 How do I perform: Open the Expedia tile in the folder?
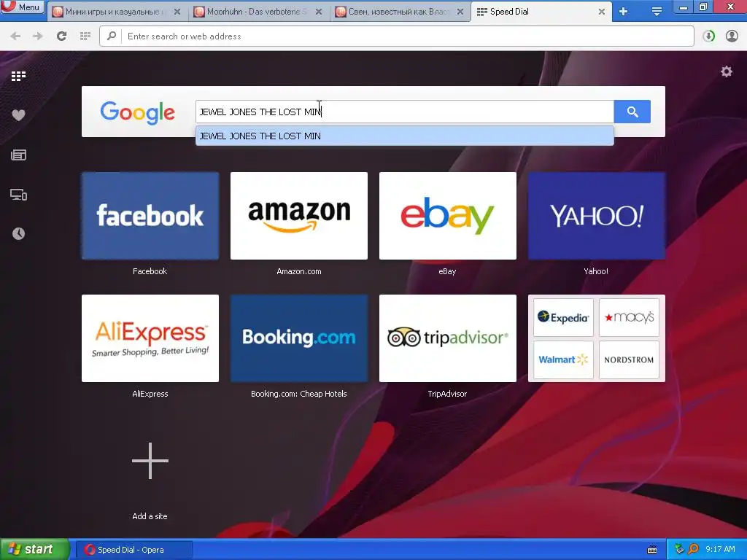[x=563, y=317]
